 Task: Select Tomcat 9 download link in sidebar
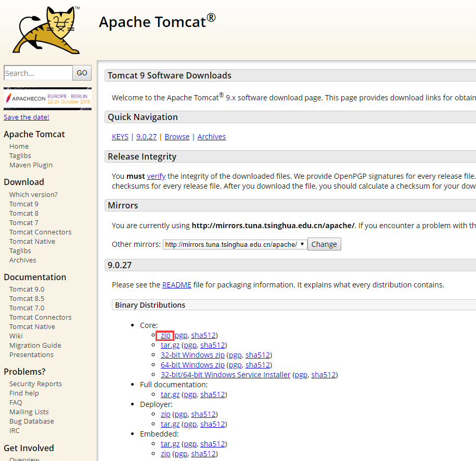(x=24, y=204)
